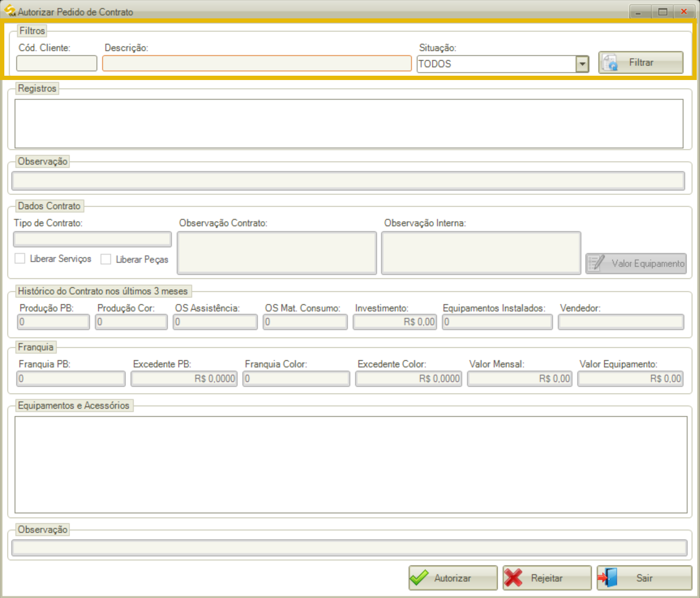Click the Rejeitar button
The height and width of the screenshot is (598, 700).
tap(547, 578)
